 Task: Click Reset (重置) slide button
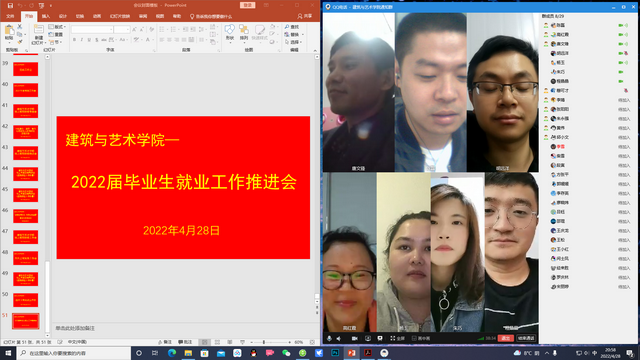coord(56,35)
